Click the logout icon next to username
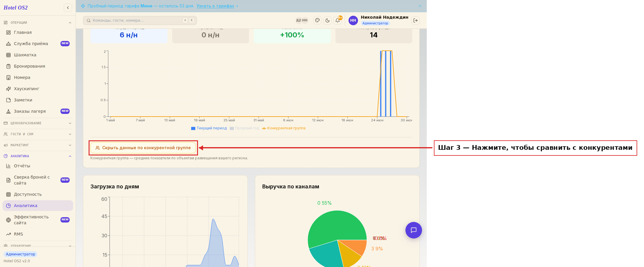Image resolution: width=644 pixels, height=267 pixels. [416, 20]
